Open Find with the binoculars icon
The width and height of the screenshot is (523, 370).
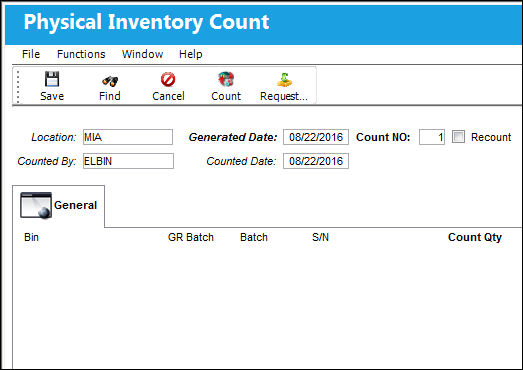pyautogui.click(x=110, y=81)
